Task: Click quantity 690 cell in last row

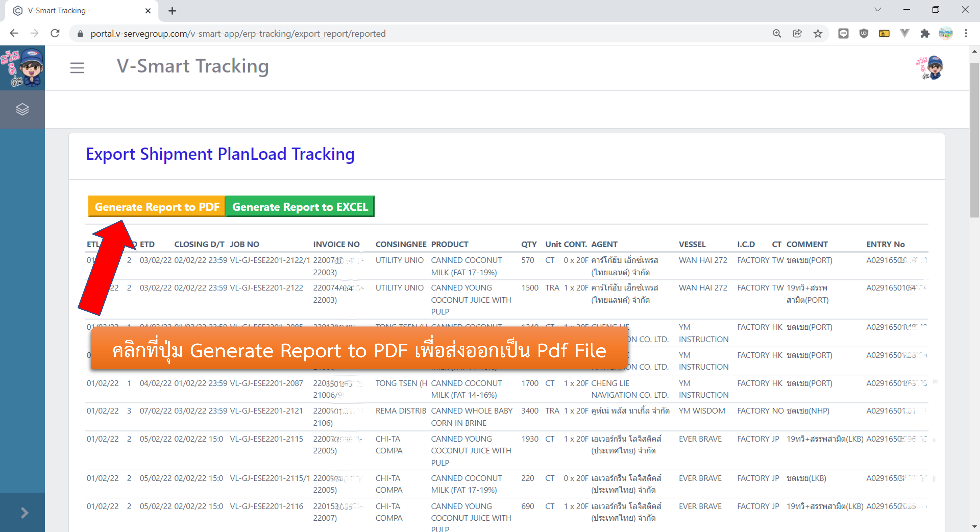Action: point(528,506)
